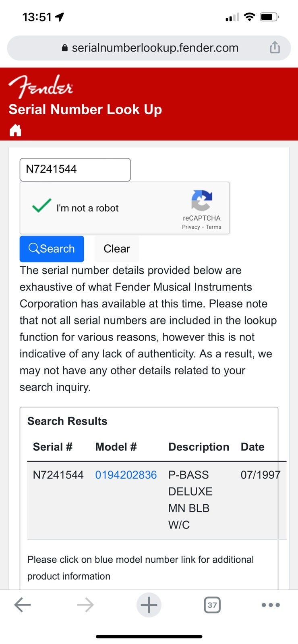Tap the Date column header

click(x=252, y=447)
